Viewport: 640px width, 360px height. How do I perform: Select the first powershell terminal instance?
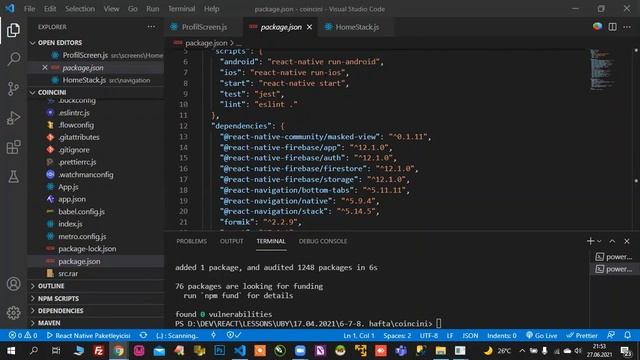(613, 257)
